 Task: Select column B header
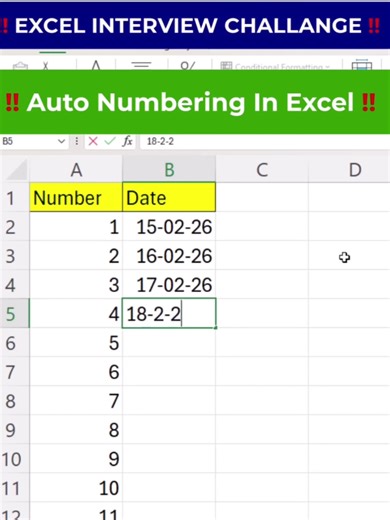[x=169, y=170]
